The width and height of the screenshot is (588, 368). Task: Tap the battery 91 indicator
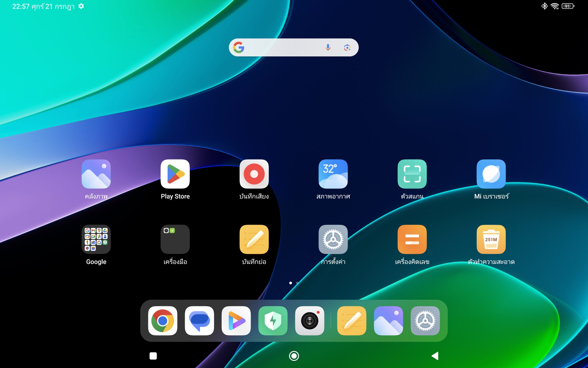(568, 6)
